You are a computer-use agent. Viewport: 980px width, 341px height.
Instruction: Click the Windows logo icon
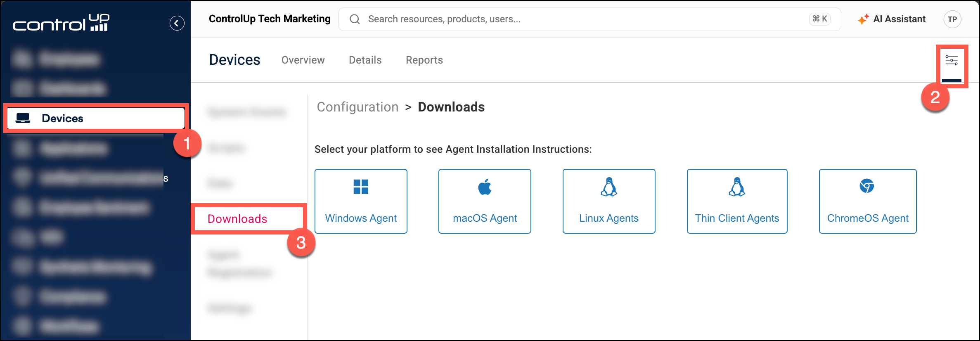pos(361,187)
